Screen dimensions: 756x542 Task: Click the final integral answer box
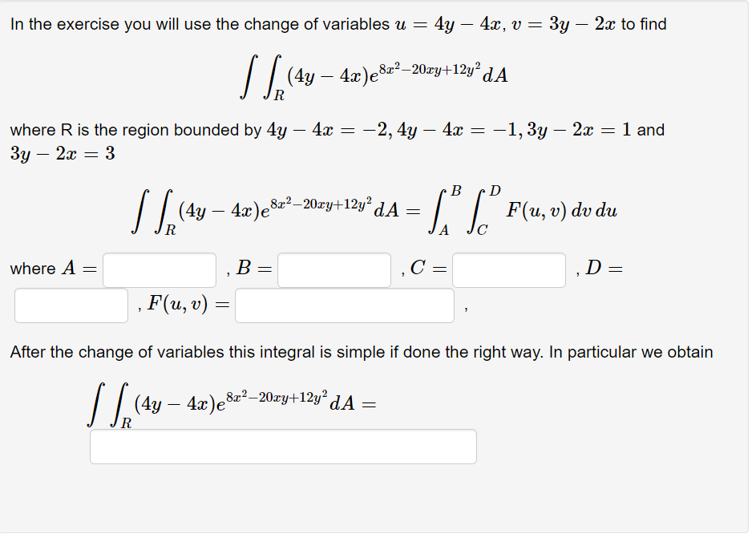click(282, 446)
